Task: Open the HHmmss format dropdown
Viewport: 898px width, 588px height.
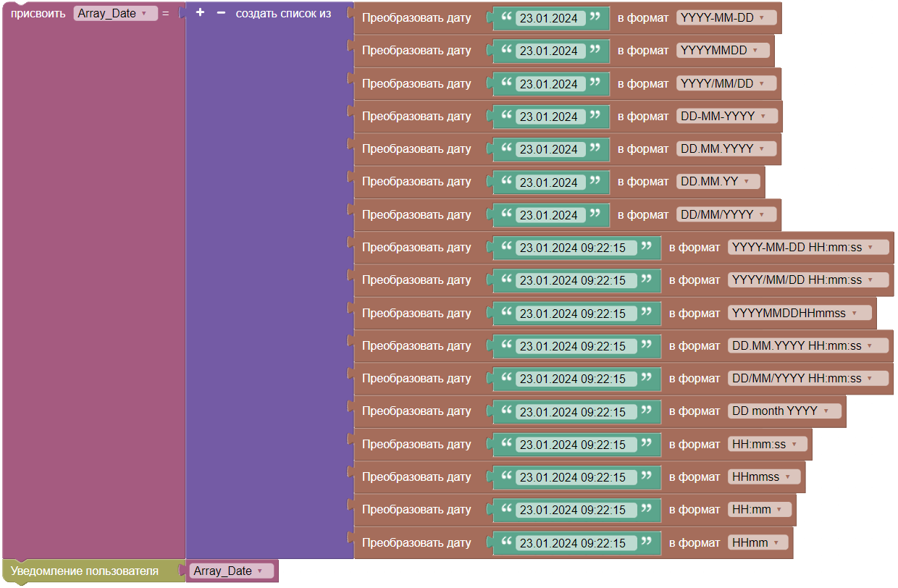Action: [765, 476]
